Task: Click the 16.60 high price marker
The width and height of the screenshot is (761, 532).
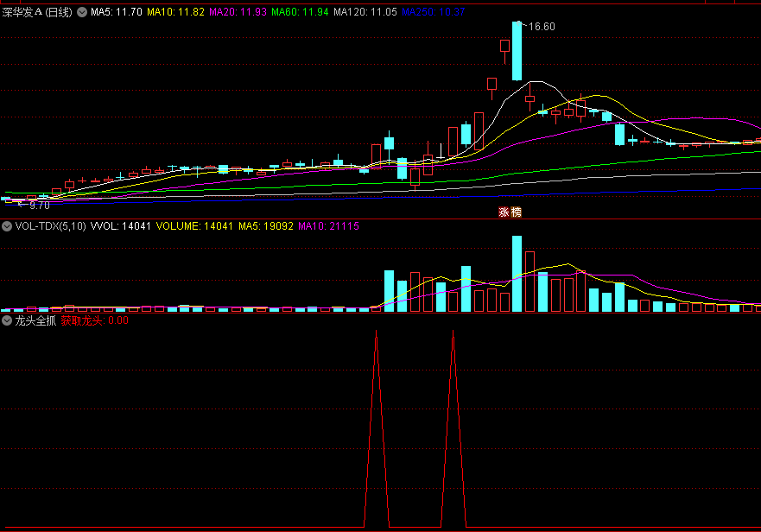Action: point(542,27)
